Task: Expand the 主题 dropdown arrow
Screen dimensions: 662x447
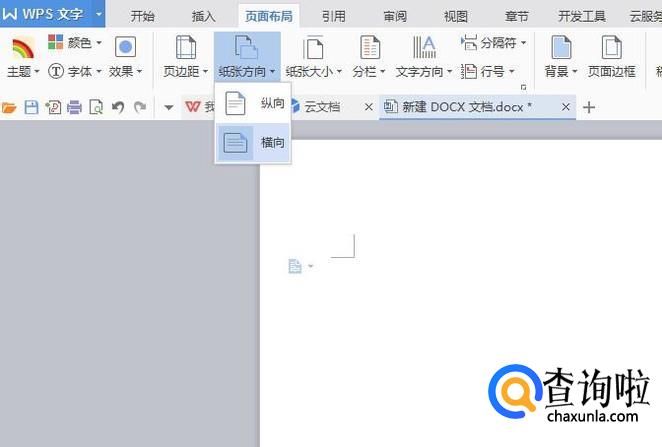Action: [37, 72]
